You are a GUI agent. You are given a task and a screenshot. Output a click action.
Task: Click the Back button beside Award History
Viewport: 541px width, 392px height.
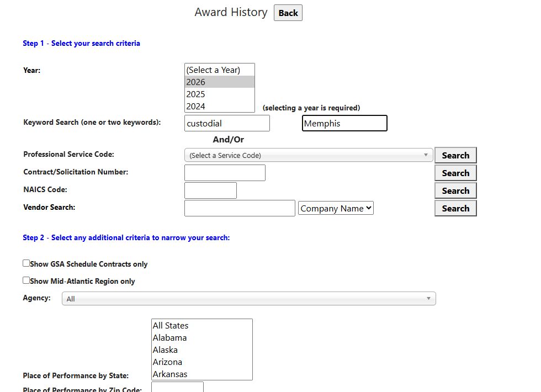click(288, 13)
